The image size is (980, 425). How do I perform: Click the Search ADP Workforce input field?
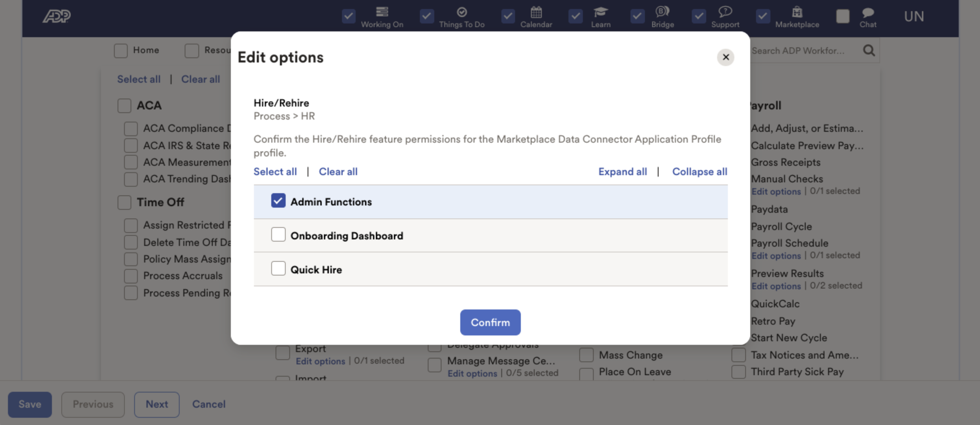(x=803, y=50)
